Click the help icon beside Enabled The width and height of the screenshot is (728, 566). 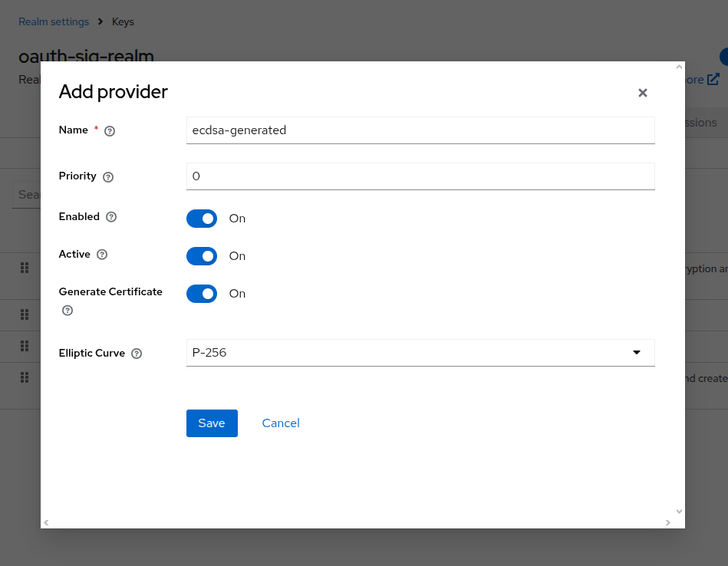pyautogui.click(x=112, y=217)
